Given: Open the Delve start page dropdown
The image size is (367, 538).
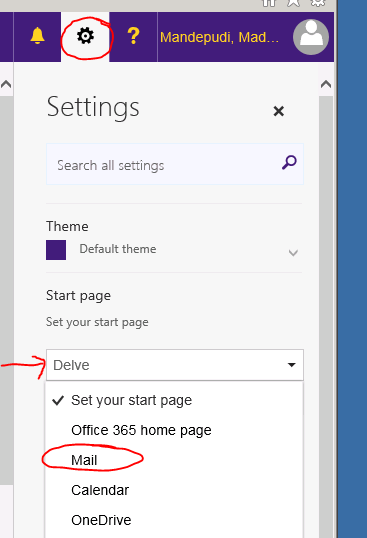Looking at the screenshot, I should pyautogui.click(x=175, y=365).
